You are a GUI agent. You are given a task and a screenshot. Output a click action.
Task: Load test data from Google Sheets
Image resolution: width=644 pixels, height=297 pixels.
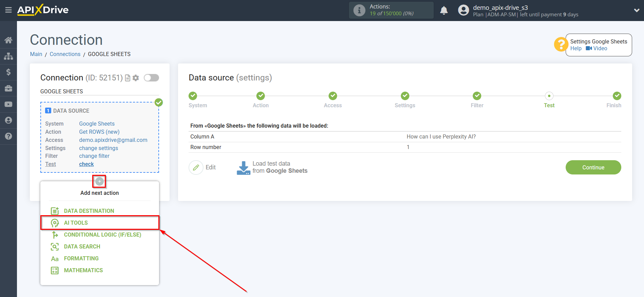click(x=272, y=167)
